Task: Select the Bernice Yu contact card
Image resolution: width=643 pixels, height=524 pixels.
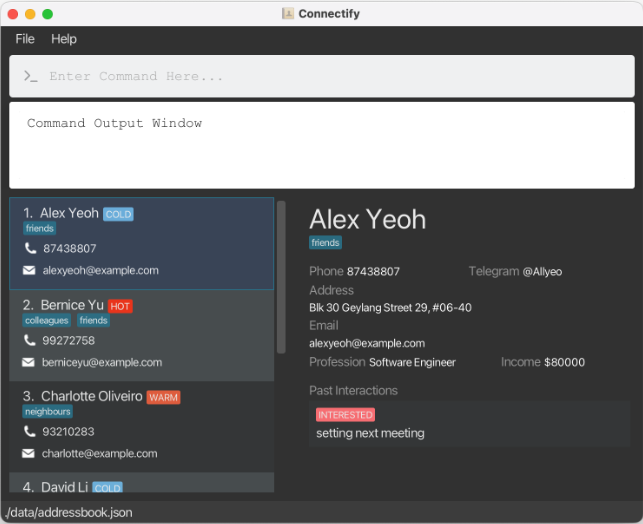Action: [141, 335]
